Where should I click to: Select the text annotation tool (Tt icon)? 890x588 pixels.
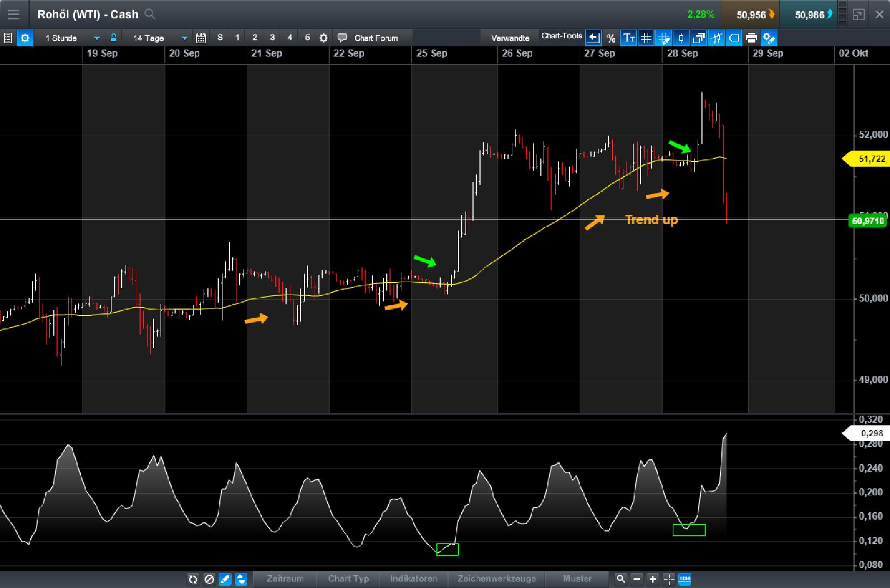628,38
